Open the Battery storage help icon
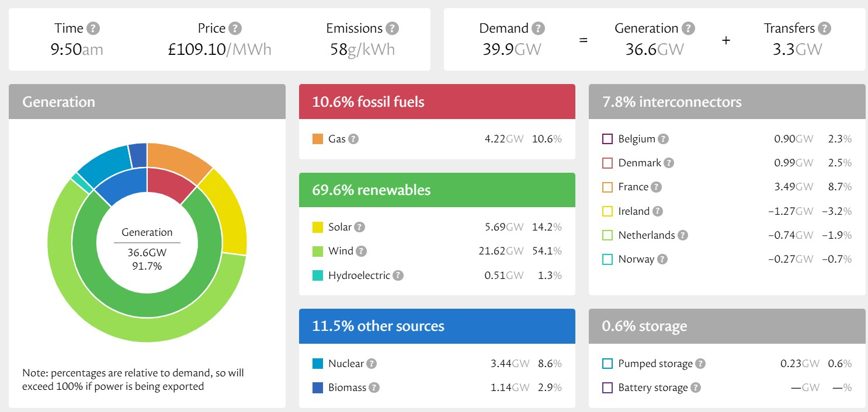The width and height of the screenshot is (868, 412). (695, 387)
